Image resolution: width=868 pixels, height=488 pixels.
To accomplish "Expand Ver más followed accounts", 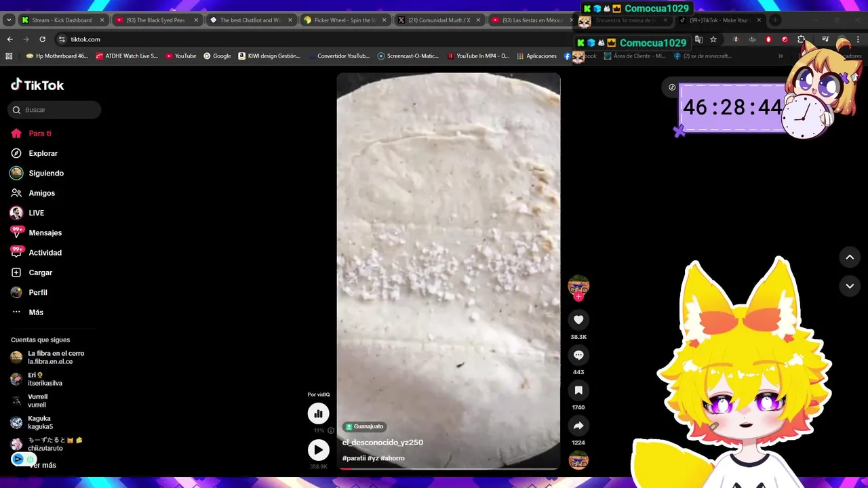I will coord(43,465).
